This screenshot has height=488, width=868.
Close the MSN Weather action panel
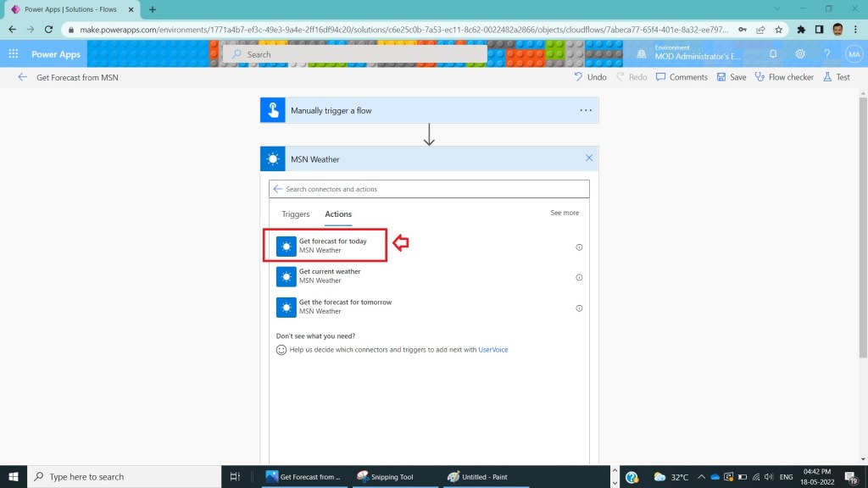589,158
